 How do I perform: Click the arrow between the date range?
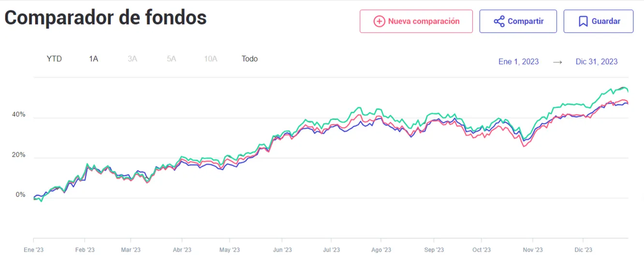click(x=557, y=62)
